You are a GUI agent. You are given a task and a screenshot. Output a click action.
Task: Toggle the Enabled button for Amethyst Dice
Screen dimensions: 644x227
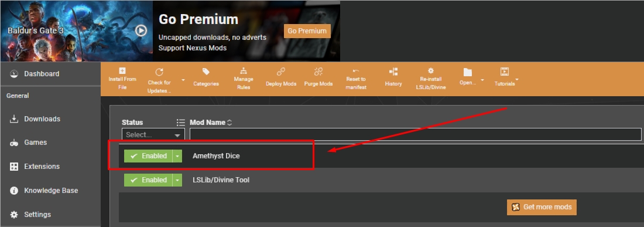[x=148, y=156]
